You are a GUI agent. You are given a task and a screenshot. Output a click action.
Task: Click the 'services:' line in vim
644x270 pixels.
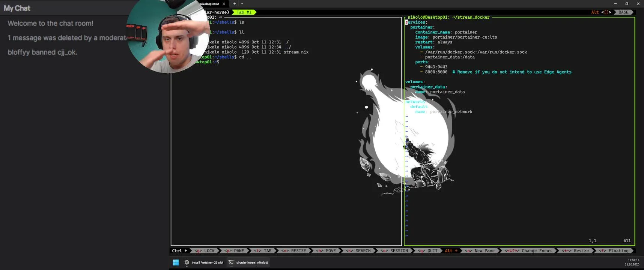(416, 22)
